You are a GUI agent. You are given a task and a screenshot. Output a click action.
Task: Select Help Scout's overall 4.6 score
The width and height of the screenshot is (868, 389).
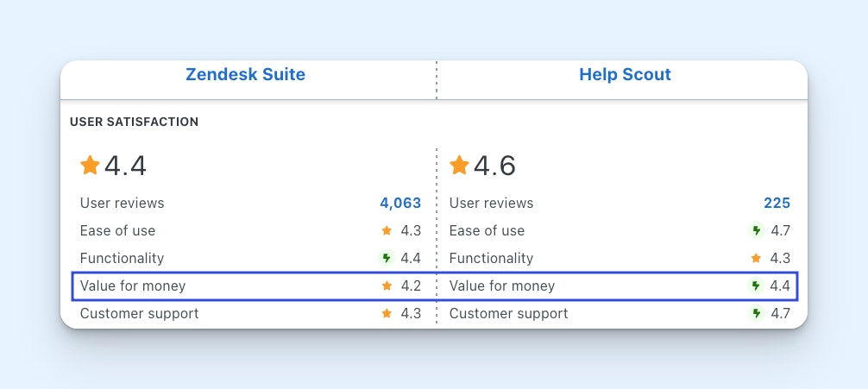pos(495,166)
